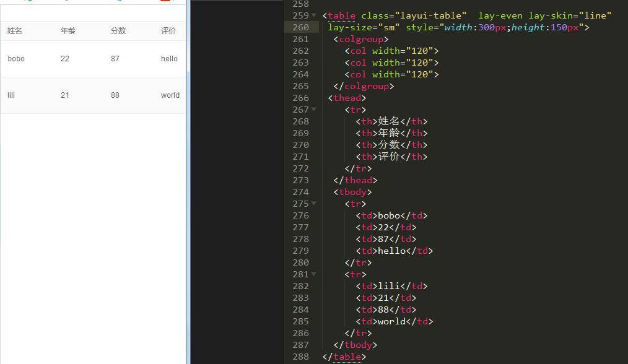Click the closing thead tag on line 273

(x=355, y=180)
